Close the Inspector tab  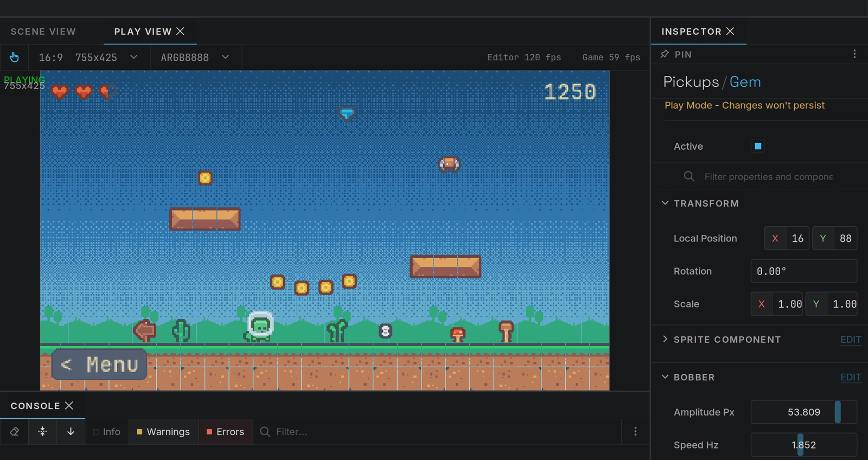click(x=730, y=31)
